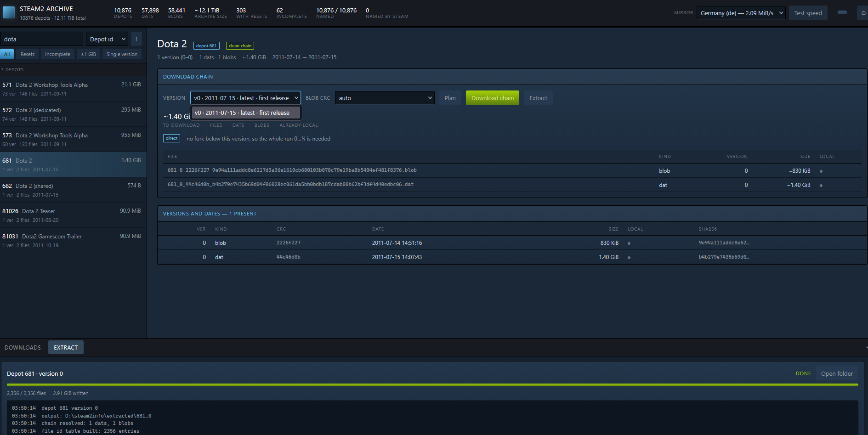This screenshot has width=868, height=435.
Task: Choose the v0 first release option in the open list
Action: click(245, 113)
